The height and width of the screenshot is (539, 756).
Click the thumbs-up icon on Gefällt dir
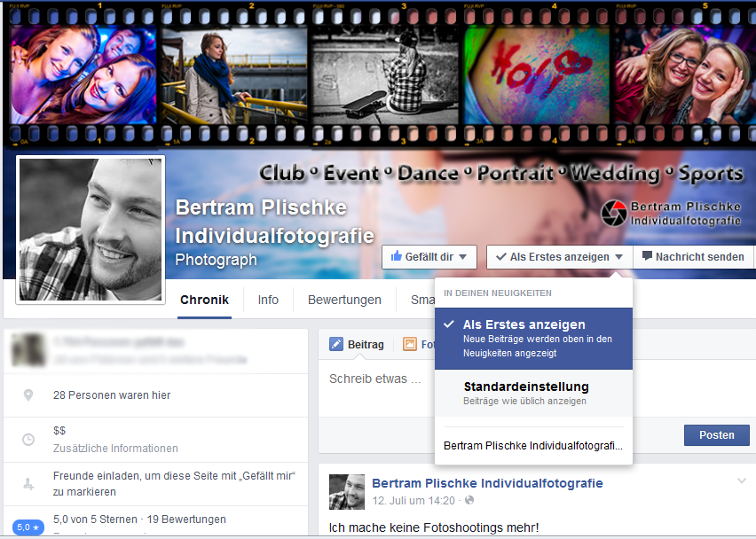(x=397, y=256)
